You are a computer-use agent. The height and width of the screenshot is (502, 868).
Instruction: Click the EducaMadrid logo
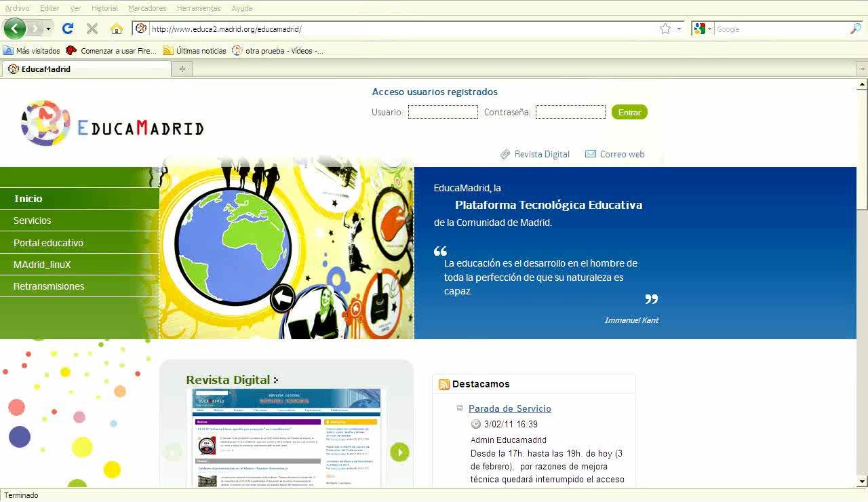tap(113, 123)
